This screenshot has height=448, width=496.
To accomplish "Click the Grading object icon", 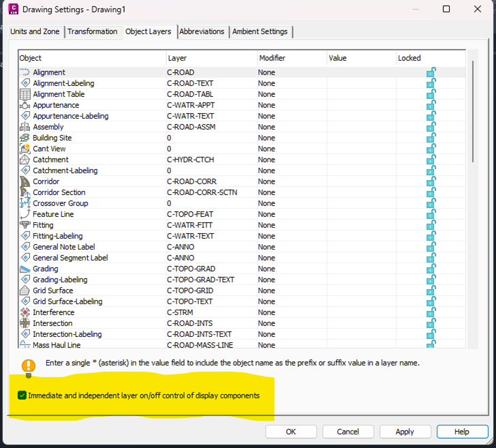I will tap(25, 269).
